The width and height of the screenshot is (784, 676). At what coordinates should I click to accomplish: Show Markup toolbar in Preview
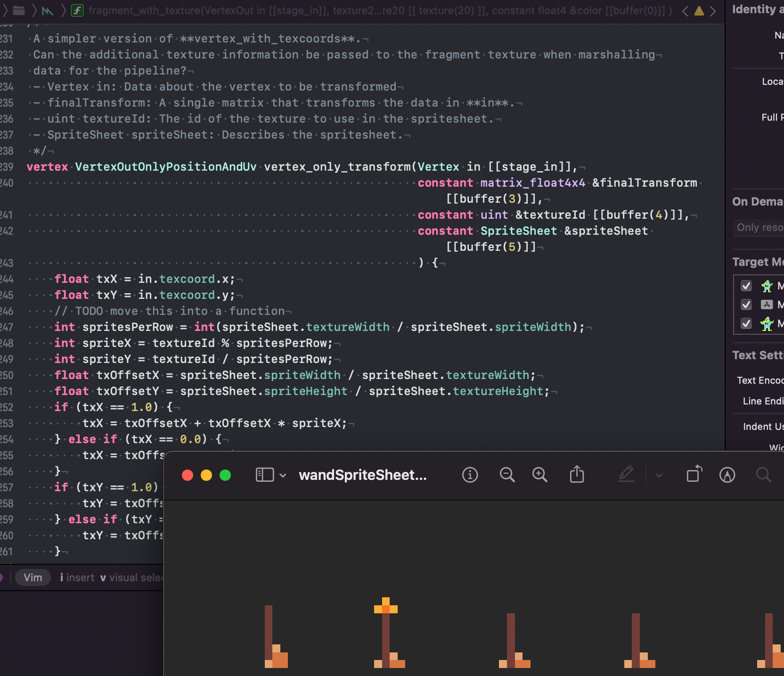(727, 475)
